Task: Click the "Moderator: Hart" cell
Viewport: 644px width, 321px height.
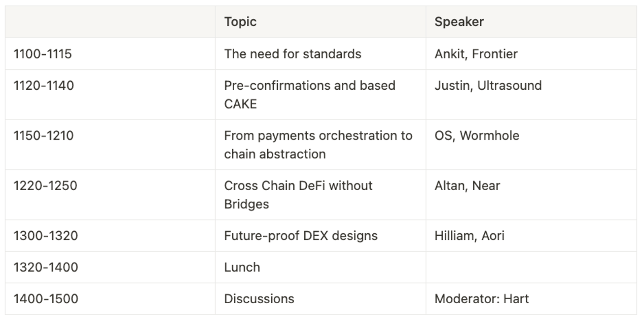Action: 481,299
